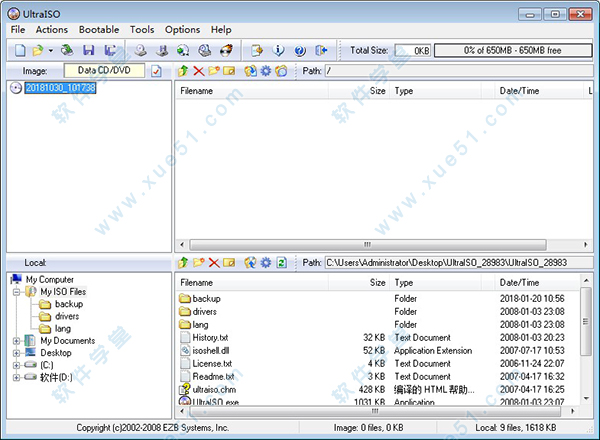Open the dropdown arrow beside Open icon

(x=50, y=50)
